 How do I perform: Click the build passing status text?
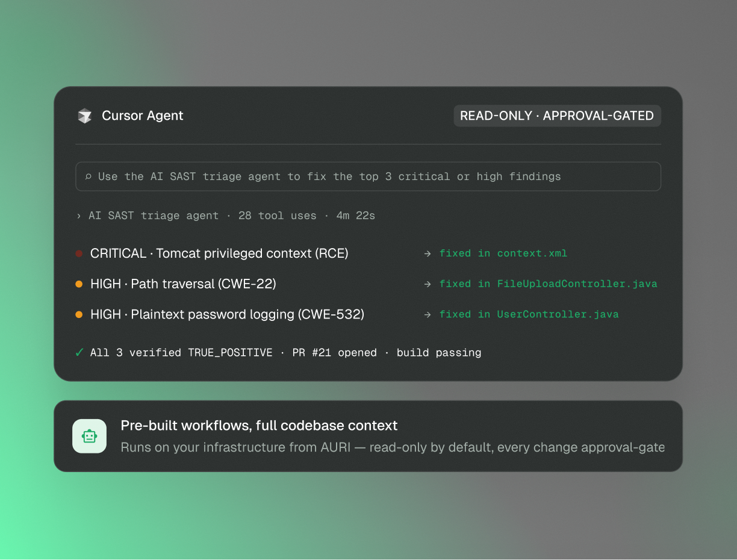439,352
